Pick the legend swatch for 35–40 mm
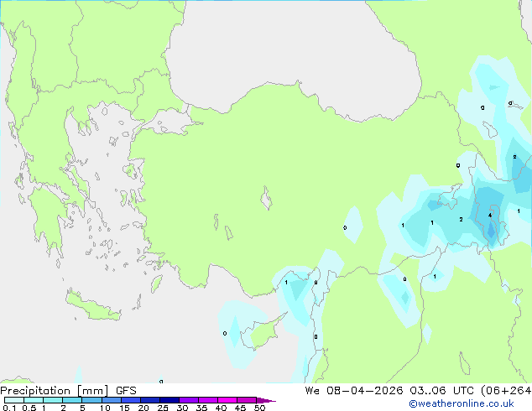 coord(208,400)
